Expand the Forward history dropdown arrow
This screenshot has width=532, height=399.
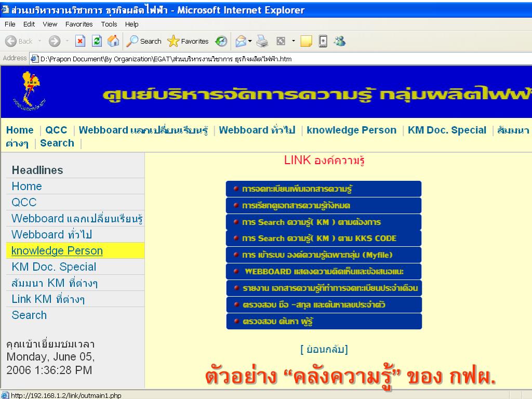click(x=67, y=41)
